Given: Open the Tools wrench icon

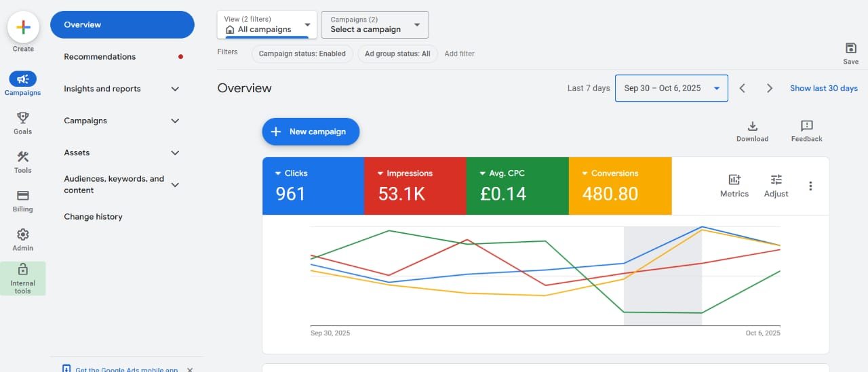Looking at the screenshot, I should point(23,157).
